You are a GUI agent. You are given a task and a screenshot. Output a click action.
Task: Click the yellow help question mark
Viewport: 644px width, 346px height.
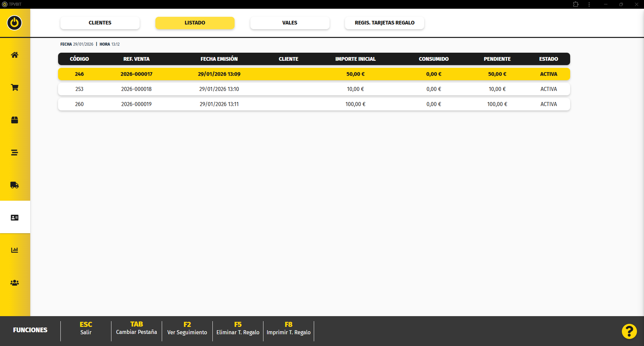(629, 332)
